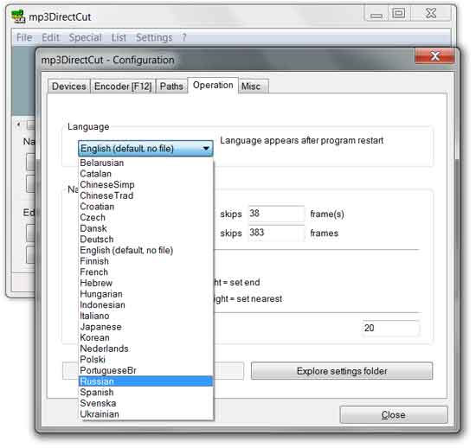Click the Close button

(x=394, y=414)
